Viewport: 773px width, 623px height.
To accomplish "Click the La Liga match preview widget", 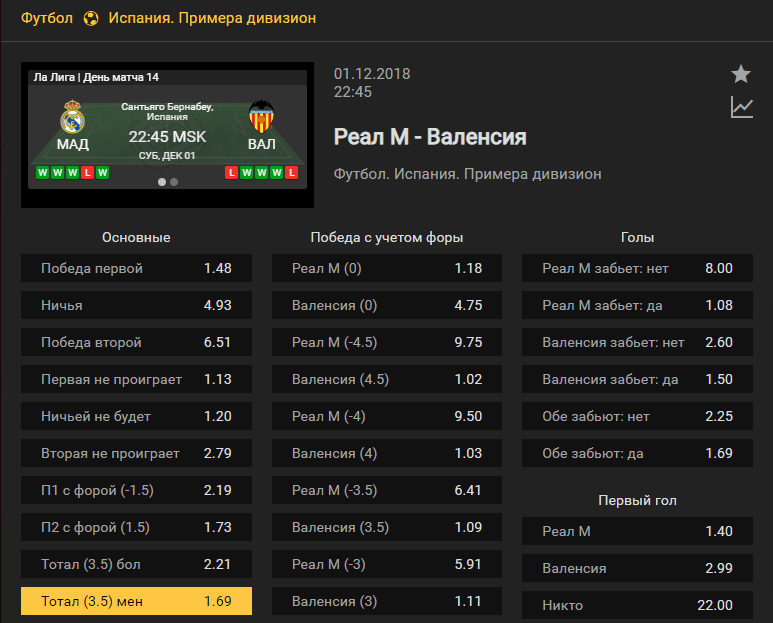I will tap(168, 135).
